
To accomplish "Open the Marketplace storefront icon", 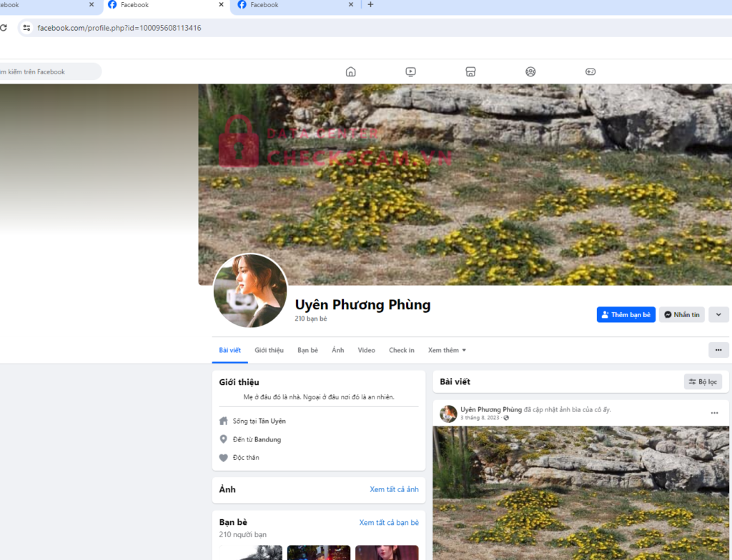I will click(470, 71).
